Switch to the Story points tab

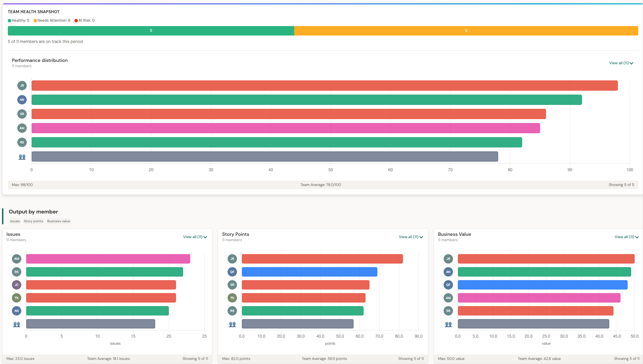click(x=34, y=221)
